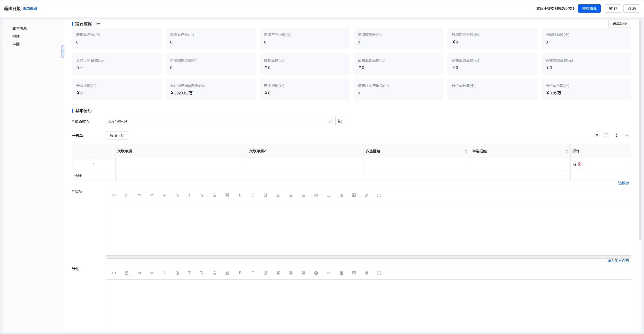644x334 pixels.
Task: Toggle bold in the 计划 editor
Action: coord(240,273)
